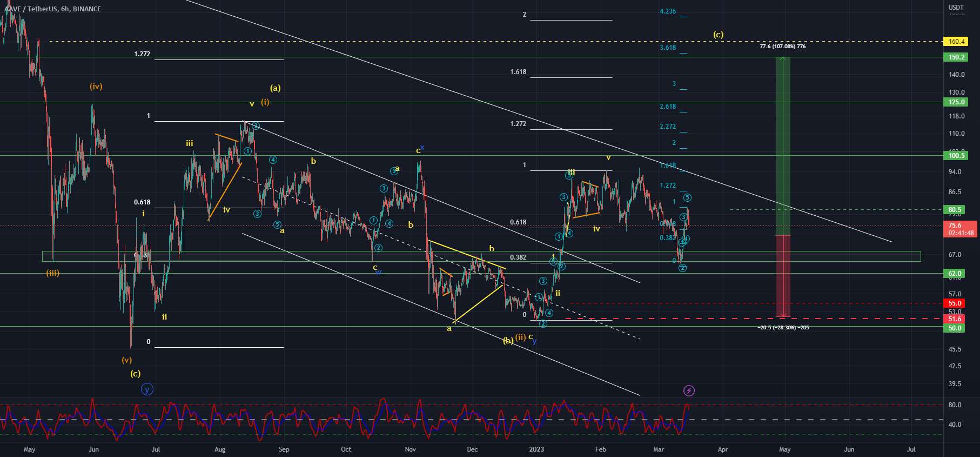Viewport: 980px width, 457px height.
Task: Click Oct on the time axis
Action: click(346, 449)
